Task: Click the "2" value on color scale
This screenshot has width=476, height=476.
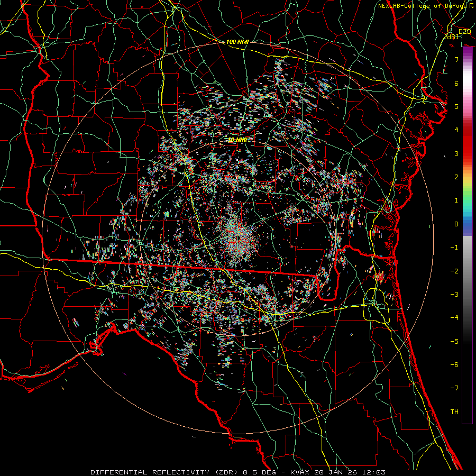Action: [x=456, y=177]
